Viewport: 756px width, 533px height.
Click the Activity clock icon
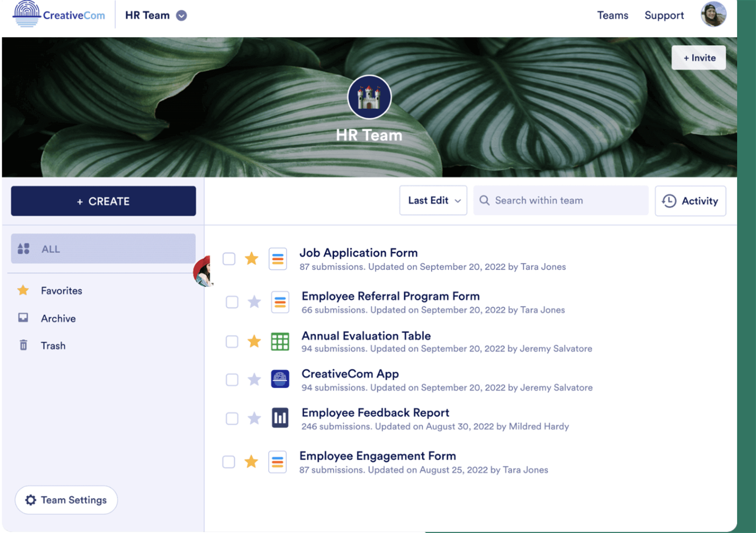(668, 200)
